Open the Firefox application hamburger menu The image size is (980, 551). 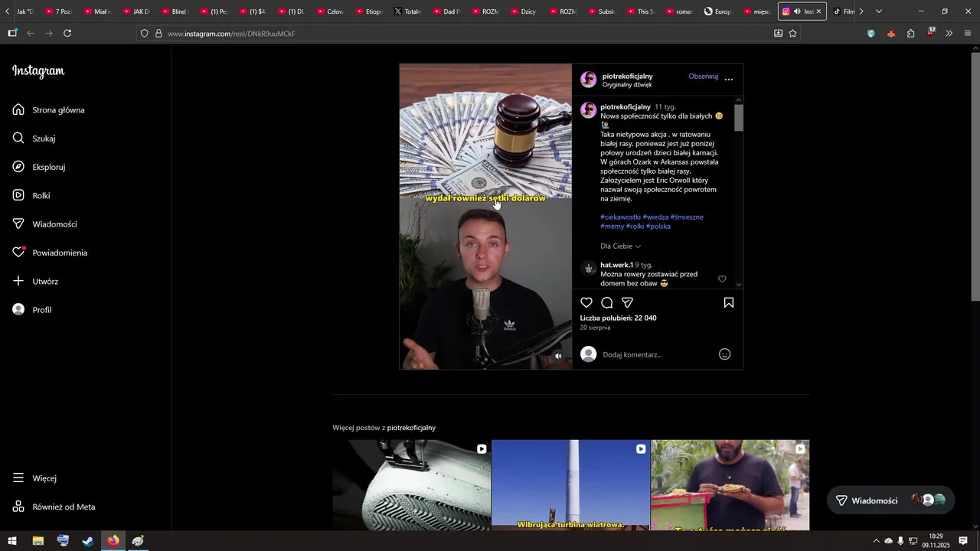coord(968,34)
